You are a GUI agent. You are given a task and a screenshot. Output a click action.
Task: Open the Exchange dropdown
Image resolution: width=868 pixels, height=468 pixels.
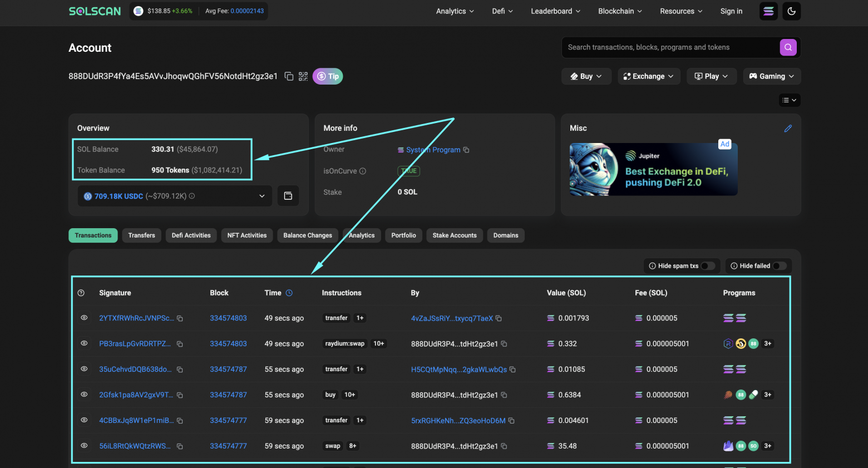click(x=649, y=76)
